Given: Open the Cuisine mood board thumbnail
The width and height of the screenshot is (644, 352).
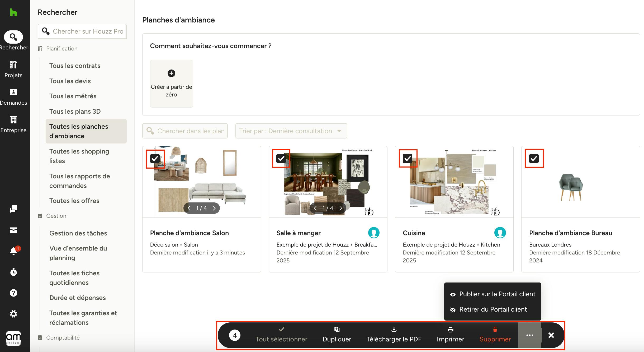Looking at the screenshot, I should point(454,182).
